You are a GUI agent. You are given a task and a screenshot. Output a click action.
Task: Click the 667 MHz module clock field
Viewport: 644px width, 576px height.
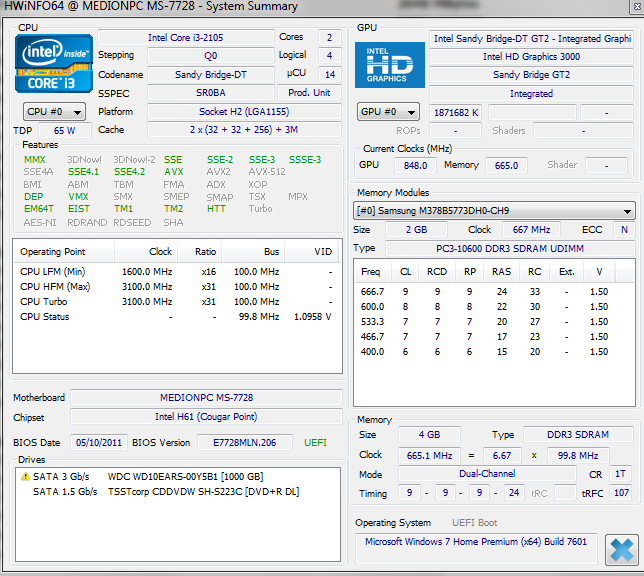[x=531, y=230]
